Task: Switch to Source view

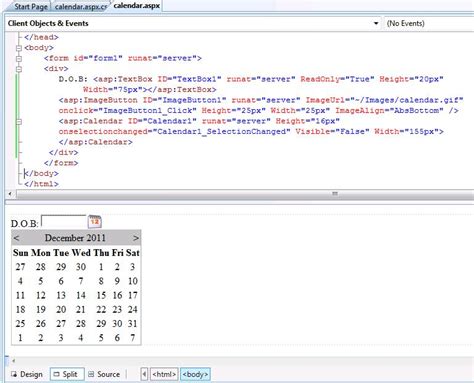Action: click(104, 374)
